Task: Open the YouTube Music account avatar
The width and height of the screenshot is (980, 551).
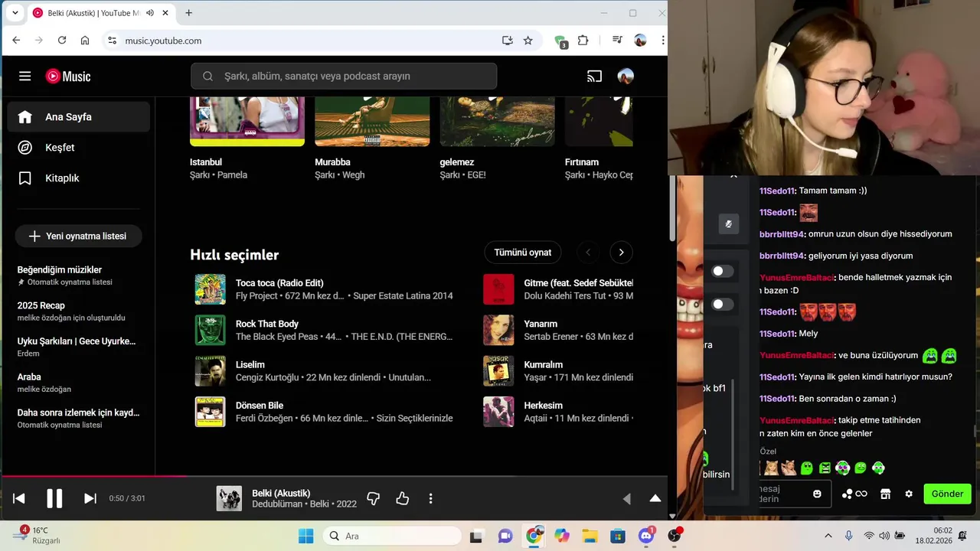Action: pos(626,77)
